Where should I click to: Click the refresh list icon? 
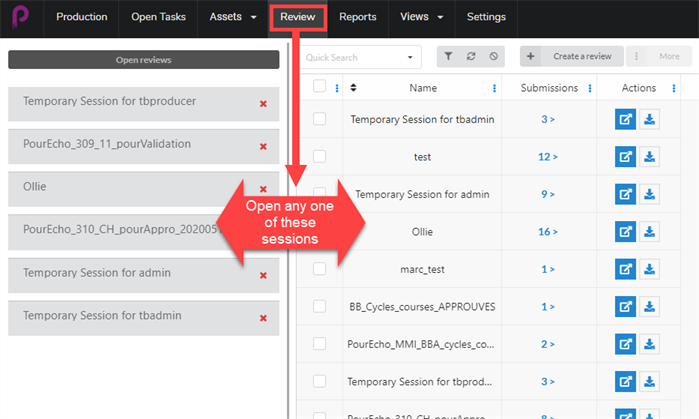tap(471, 57)
